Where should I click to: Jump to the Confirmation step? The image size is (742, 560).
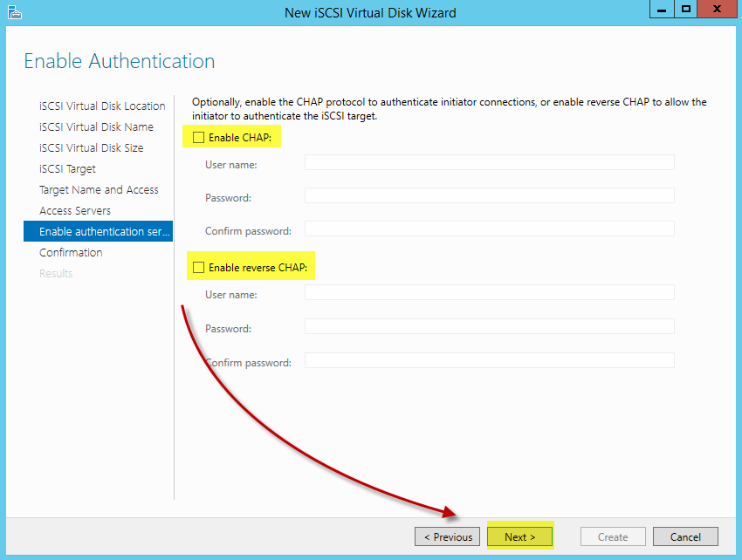click(71, 253)
